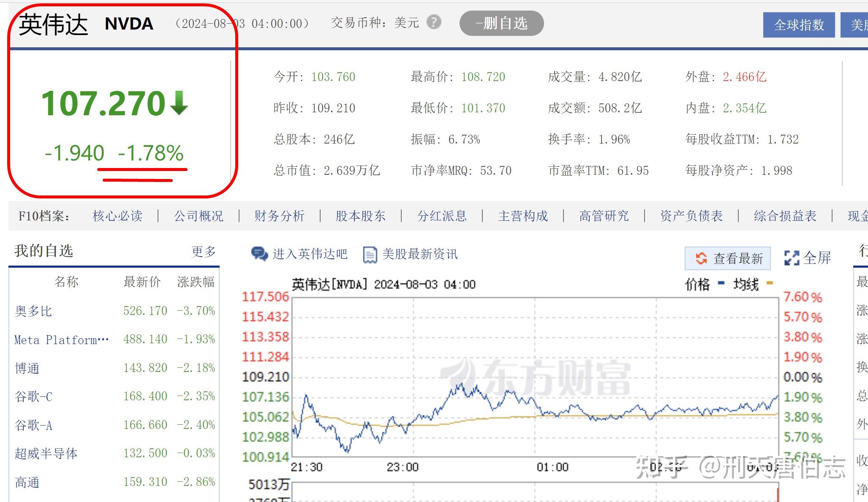This screenshot has height=502, width=868.
Task: Open the 股本股东 tab
Action: (x=360, y=216)
